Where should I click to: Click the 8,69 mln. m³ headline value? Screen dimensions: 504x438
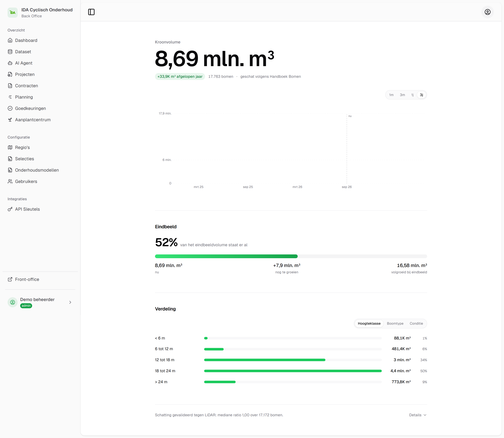click(x=215, y=59)
